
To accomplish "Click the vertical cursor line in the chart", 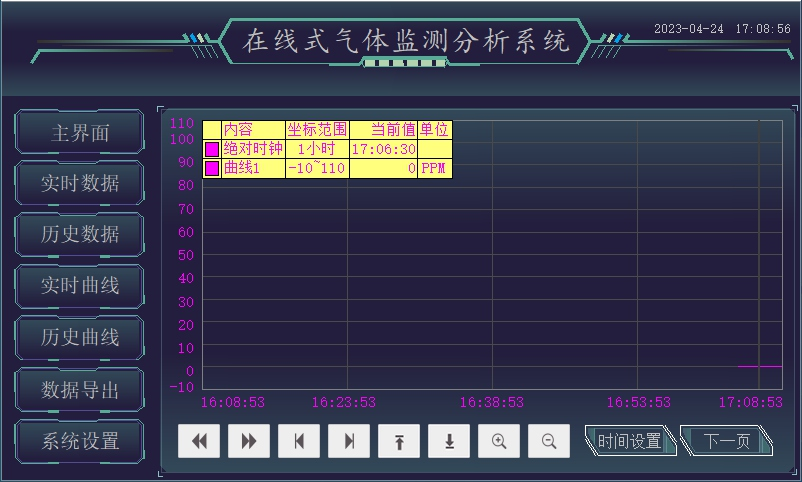I will point(759,255).
